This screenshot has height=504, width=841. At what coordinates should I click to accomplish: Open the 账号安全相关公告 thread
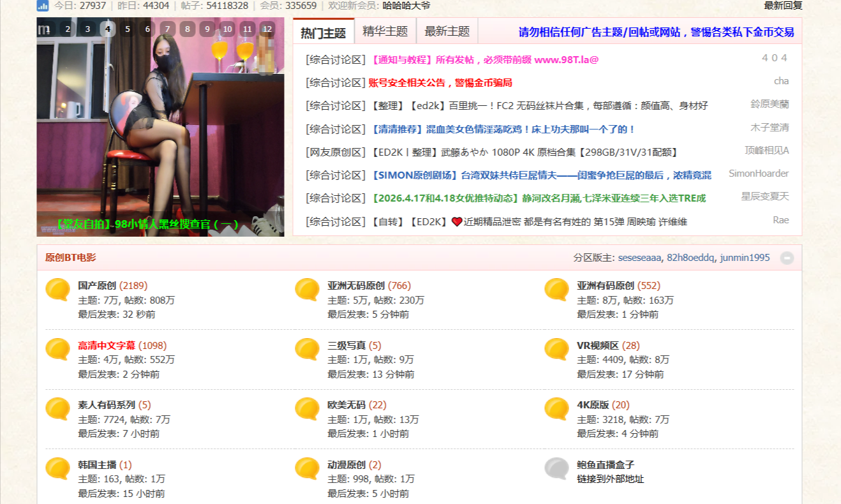click(440, 82)
